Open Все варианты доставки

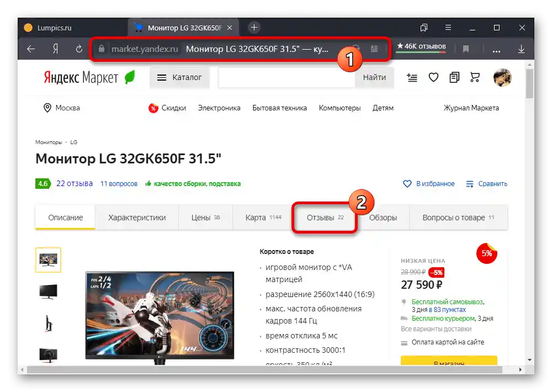436,329
